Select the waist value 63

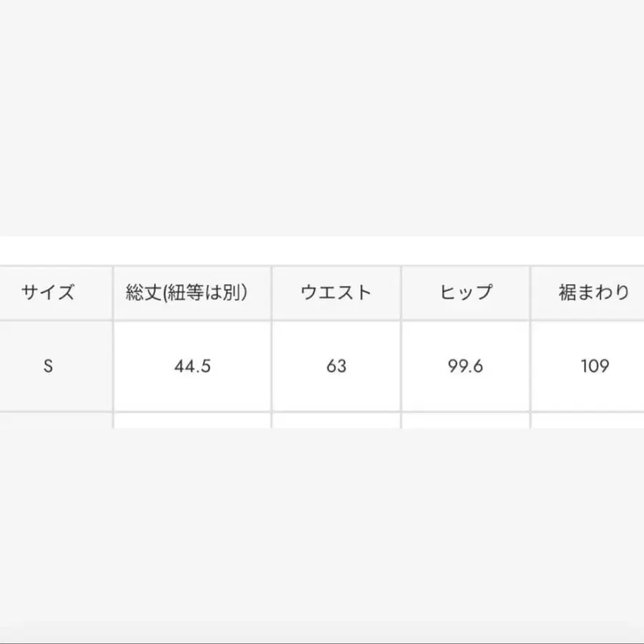click(336, 366)
